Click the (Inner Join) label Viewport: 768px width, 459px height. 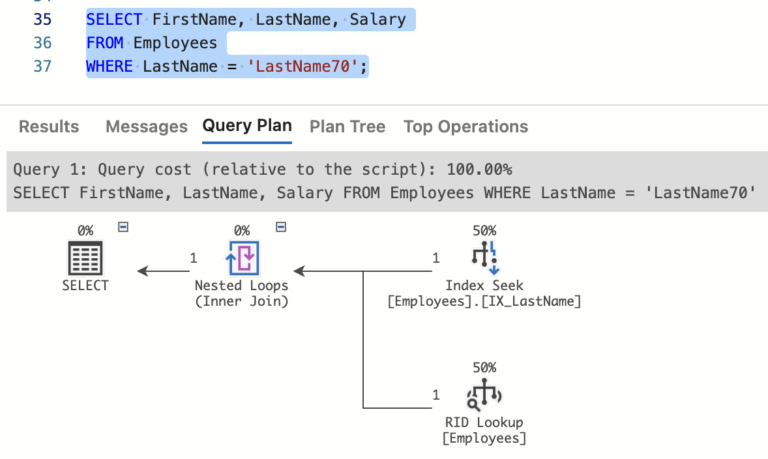coord(241,301)
